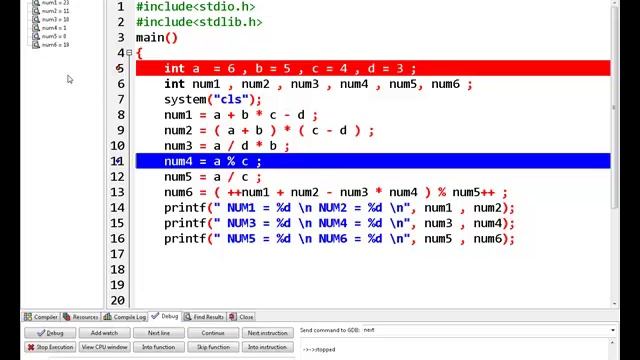
Task: Click the red breakpoint line 'int a = 6'
Action: pyautogui.click(x=373, y=68)
